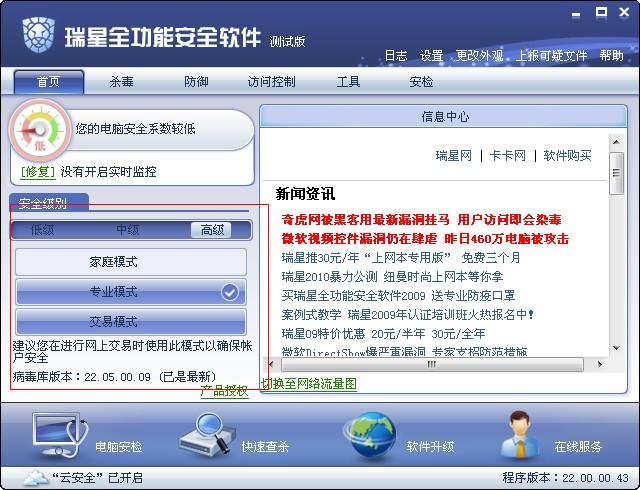The image size is (640, 490).
Task: Set security level to 低级
Action: point(42,230)
